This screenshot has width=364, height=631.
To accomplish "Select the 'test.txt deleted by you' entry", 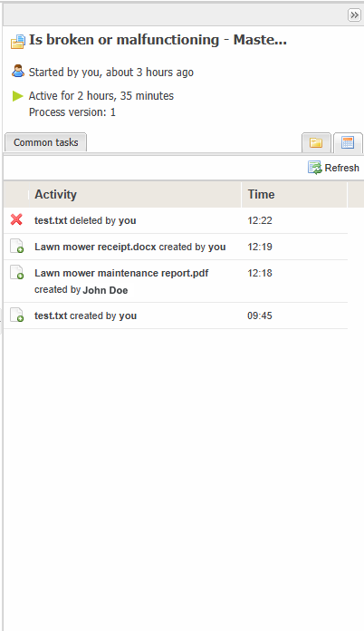I will 85,220.
